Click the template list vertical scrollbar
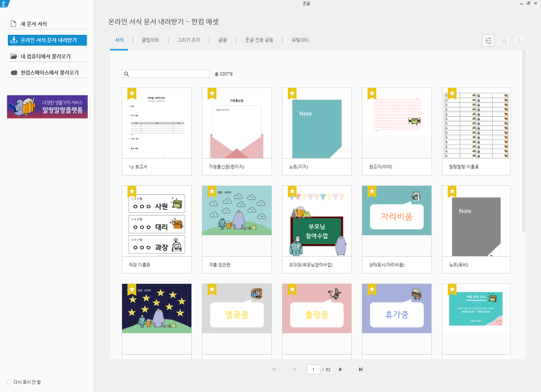 (x=524, y=141)
